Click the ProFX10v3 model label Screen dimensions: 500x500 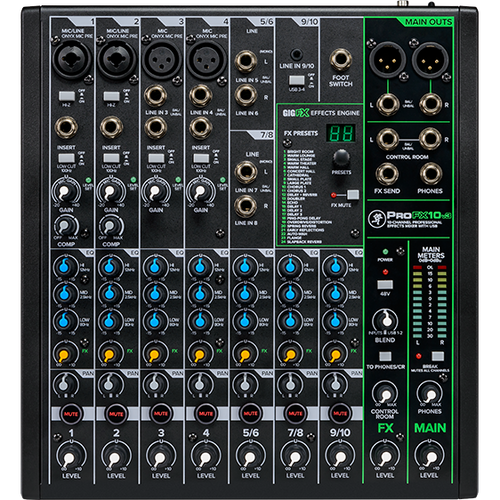[x=419, y=215]
